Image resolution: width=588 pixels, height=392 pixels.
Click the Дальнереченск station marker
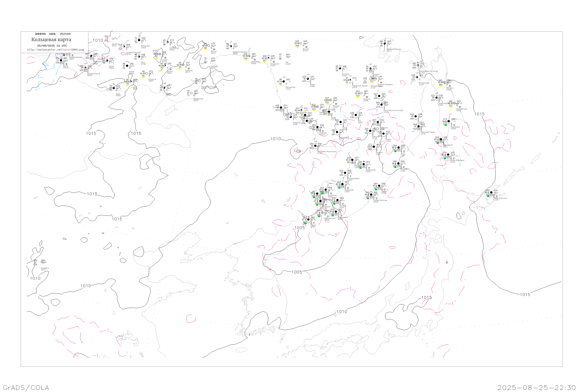345,173
